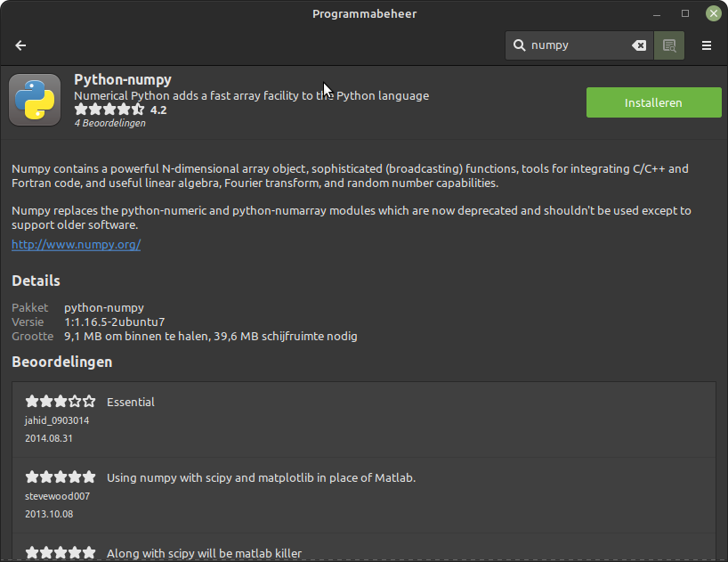Click the Beoordelingen section heading
The width and height of the screenshot is (728, 562).
tap(61, 362)
